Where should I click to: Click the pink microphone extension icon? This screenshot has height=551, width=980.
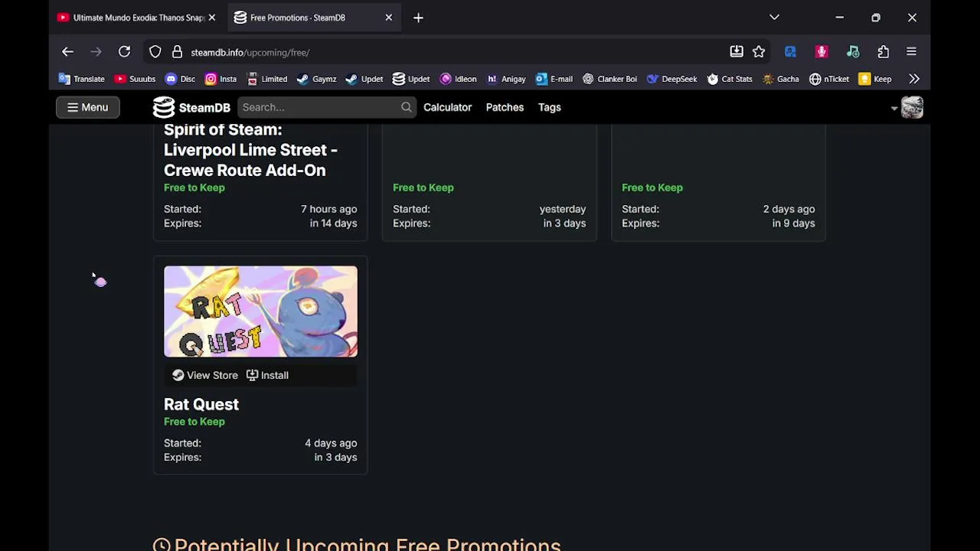[822, 52]
